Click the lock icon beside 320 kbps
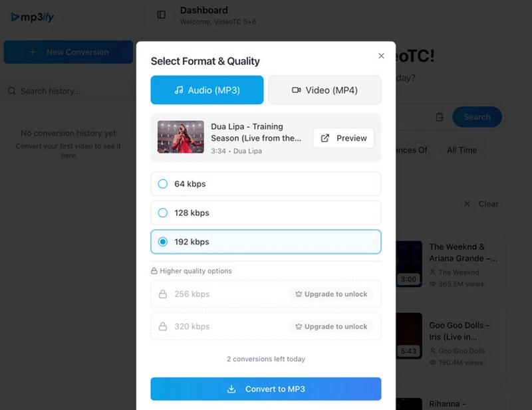Screen dimensions: 532x410 (163, 326)
